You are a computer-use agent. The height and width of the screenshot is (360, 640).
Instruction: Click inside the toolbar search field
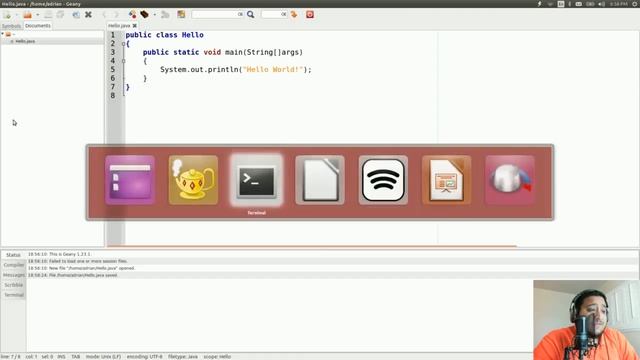click(218, 14)
